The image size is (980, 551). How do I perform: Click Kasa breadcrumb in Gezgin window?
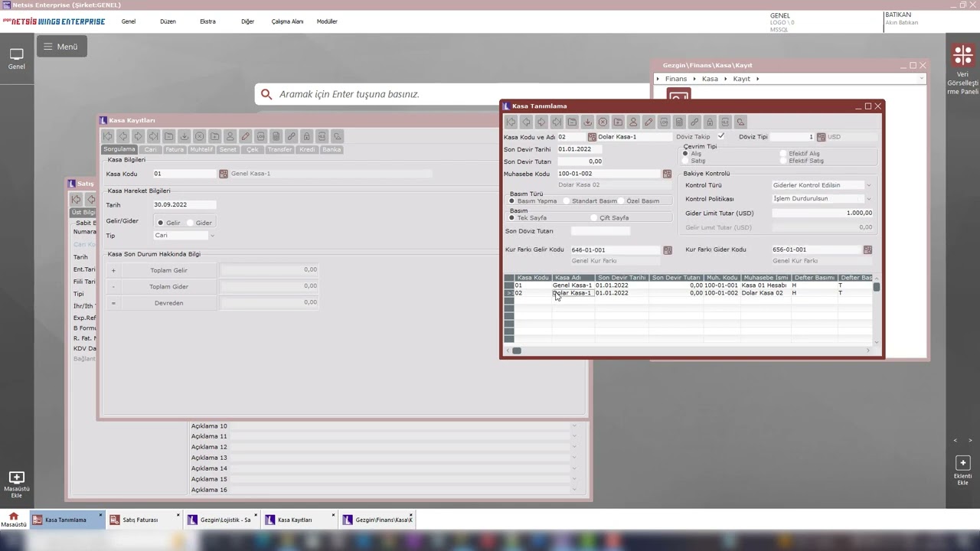coord(710,79)
